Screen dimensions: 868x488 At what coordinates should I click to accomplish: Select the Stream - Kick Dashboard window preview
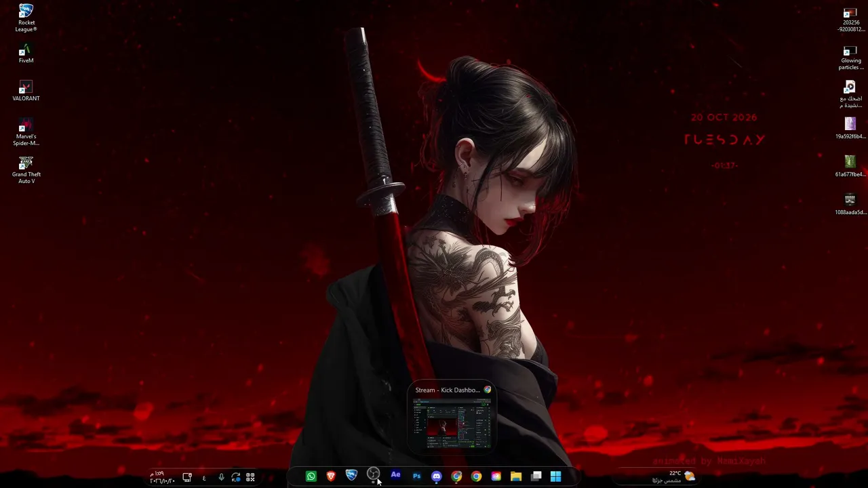452,417
